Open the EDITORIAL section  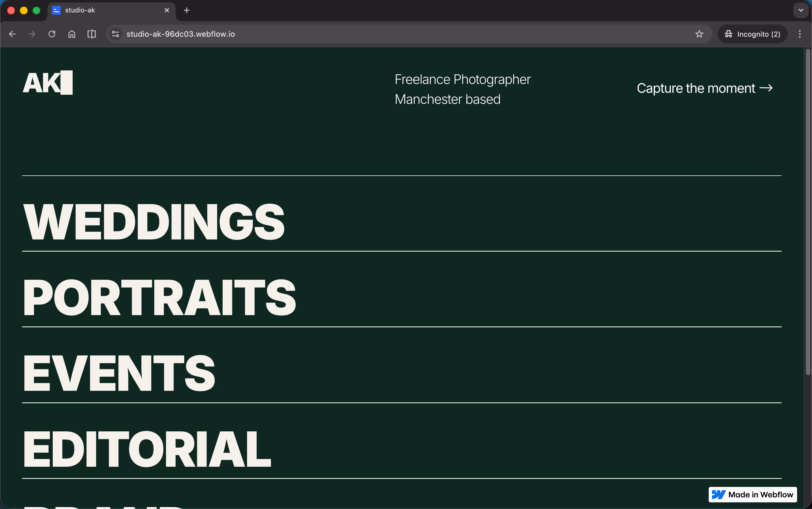147,449
